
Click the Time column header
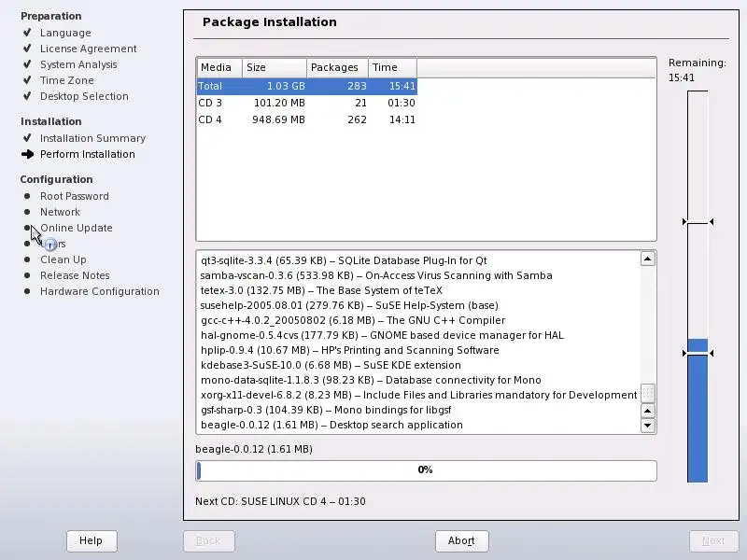click(x=392, y=67)
